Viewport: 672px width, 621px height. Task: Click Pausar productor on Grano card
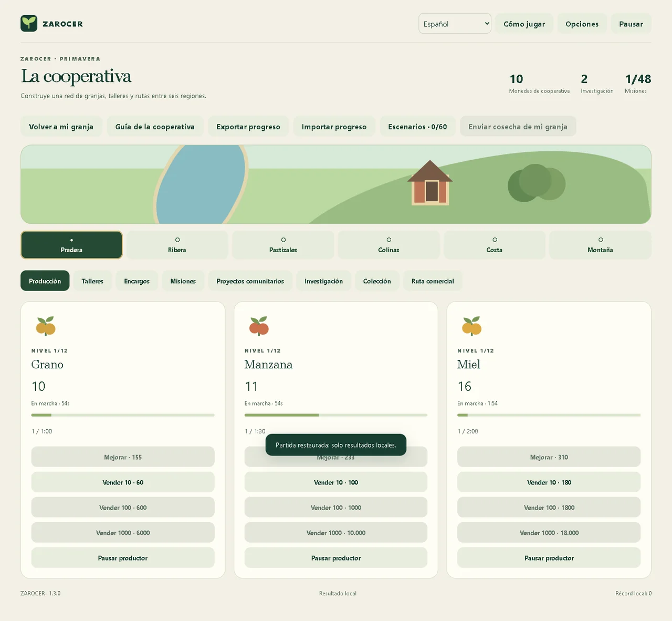click(x=123, y=558)
